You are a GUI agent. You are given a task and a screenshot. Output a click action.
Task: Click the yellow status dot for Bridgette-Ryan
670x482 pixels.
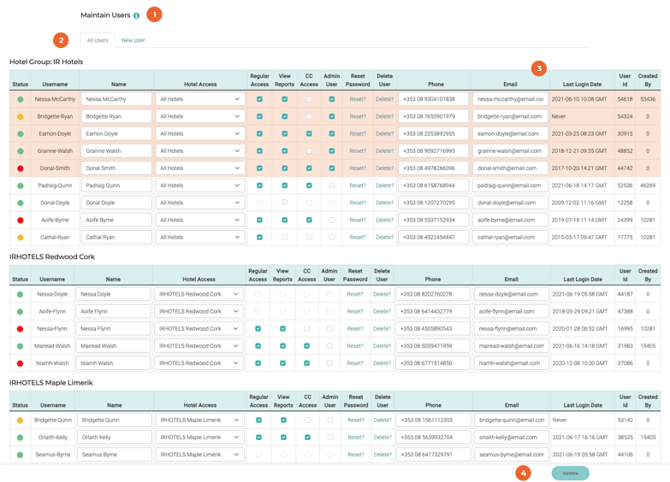click(20, 117)
